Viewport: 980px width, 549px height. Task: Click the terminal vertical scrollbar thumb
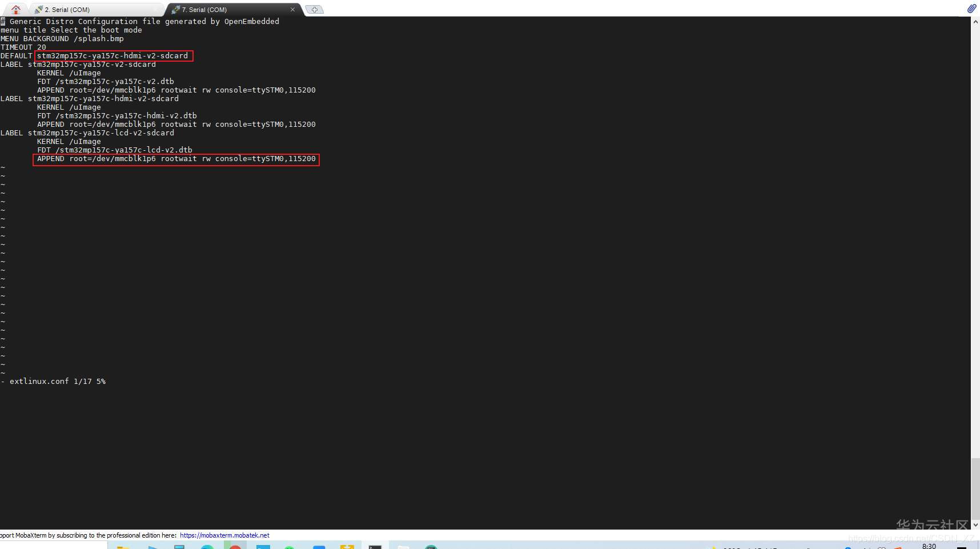(975, 488)
